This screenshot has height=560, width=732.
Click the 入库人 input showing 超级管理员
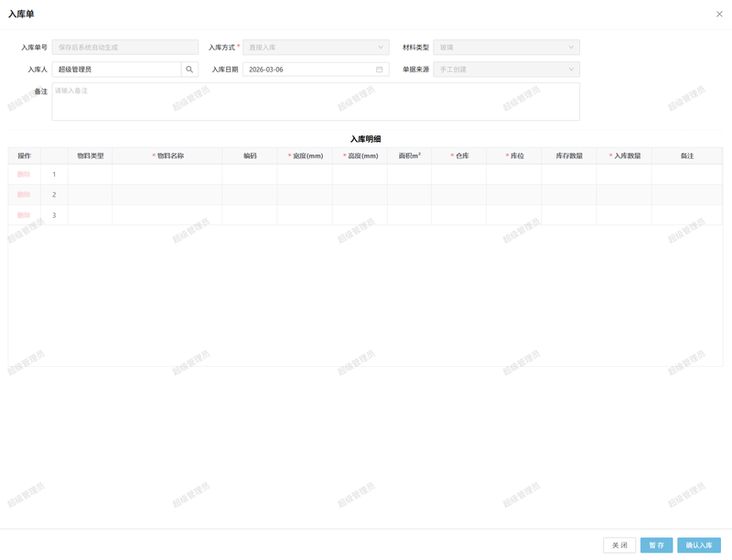click(x=117, y=70)
